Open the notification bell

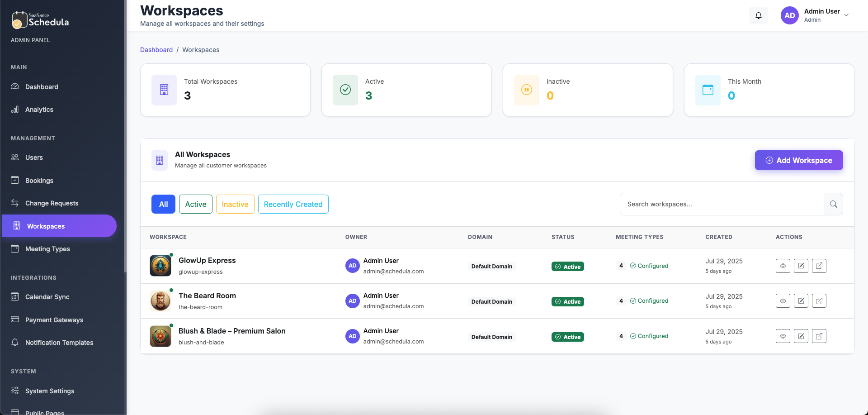point(759,15)
